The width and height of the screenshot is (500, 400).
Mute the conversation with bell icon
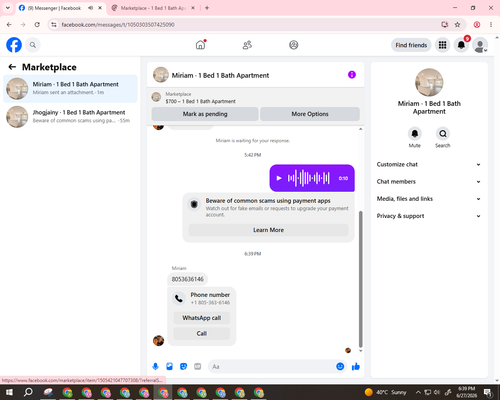click(415, 134)
